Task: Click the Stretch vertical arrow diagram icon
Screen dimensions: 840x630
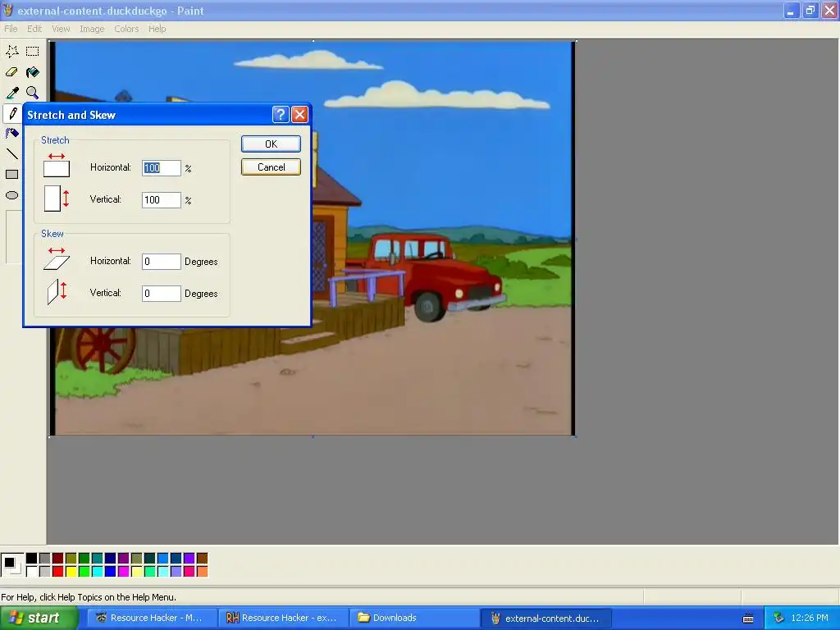Action: (57, 199)
